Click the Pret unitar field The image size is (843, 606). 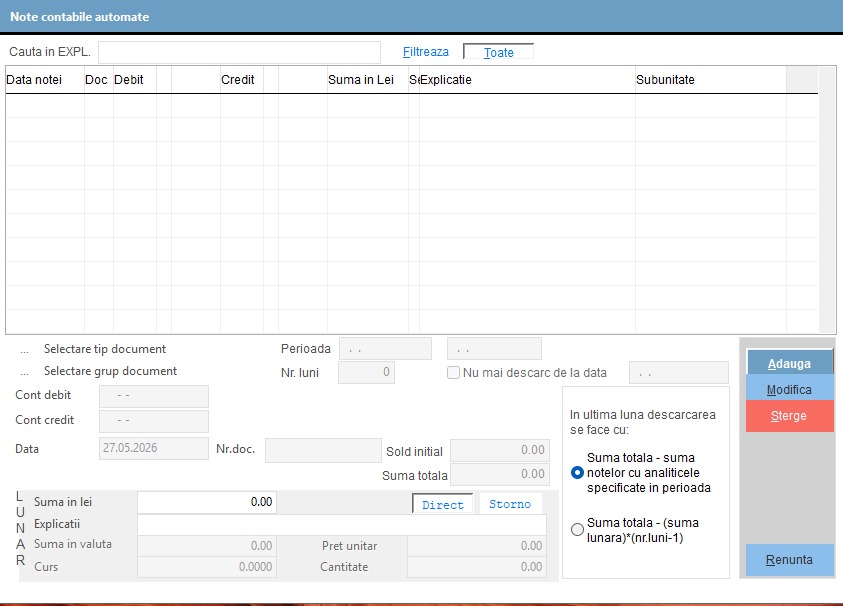(477, 546)
